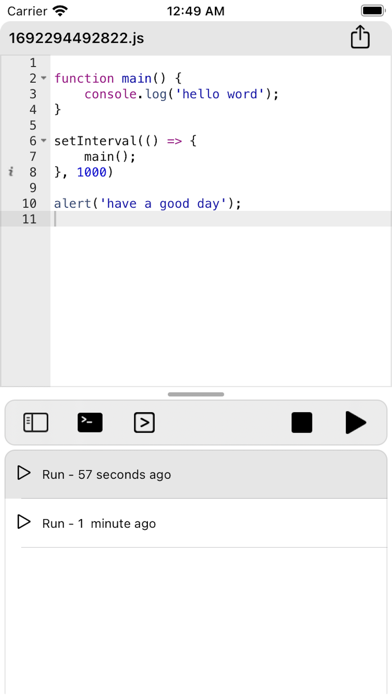Open the terminal console icon
392x696 pixels.
coord(90,423)
